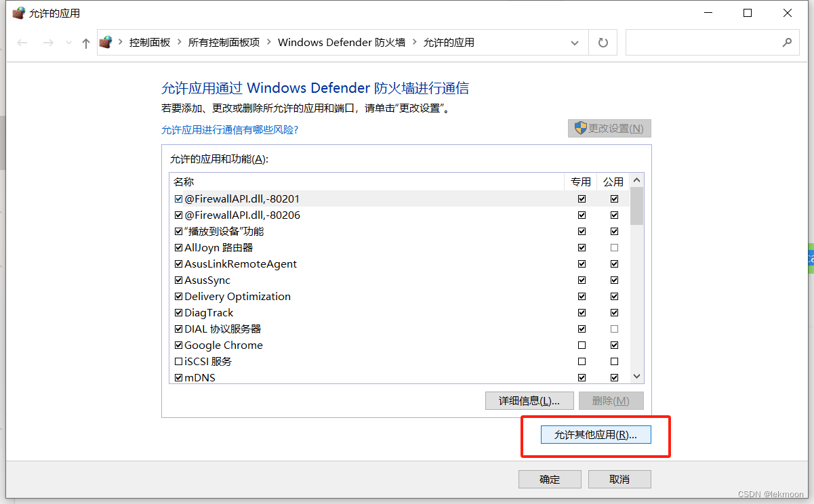The height and width of the screenshot is (504, 814).
Task: Open 允许应用进行通信有哪些风险 link
Action: 230,129
